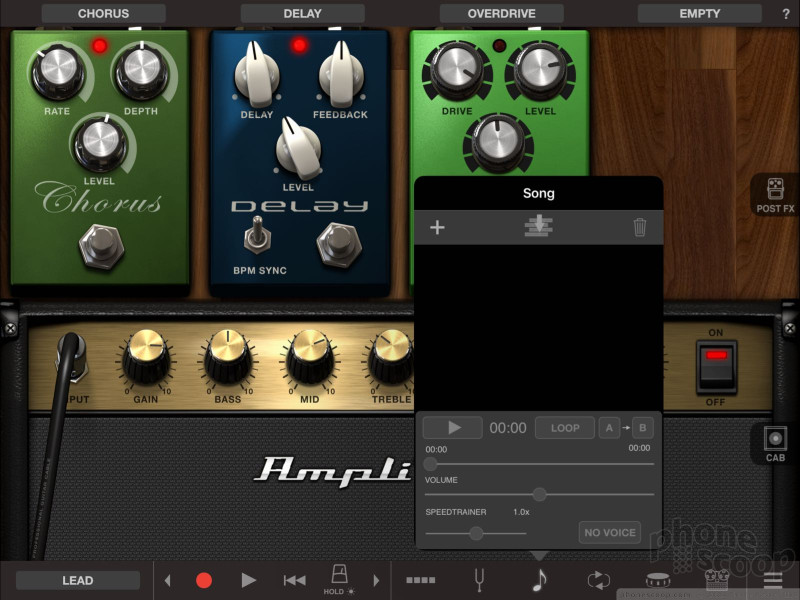The image size is (800, 600).
Task: Click the Overdrive LEVEL knob
Action: point(540,69)
